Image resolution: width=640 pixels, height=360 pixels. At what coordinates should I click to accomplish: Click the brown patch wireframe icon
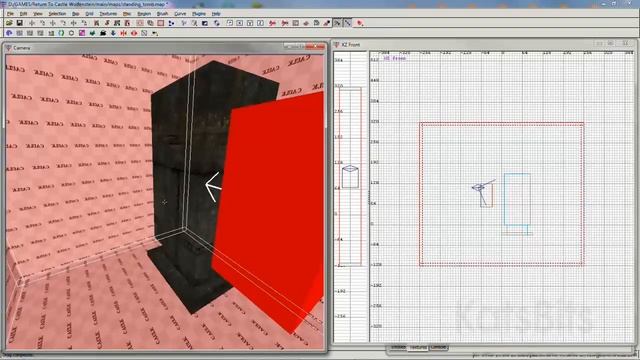[306, 23]
